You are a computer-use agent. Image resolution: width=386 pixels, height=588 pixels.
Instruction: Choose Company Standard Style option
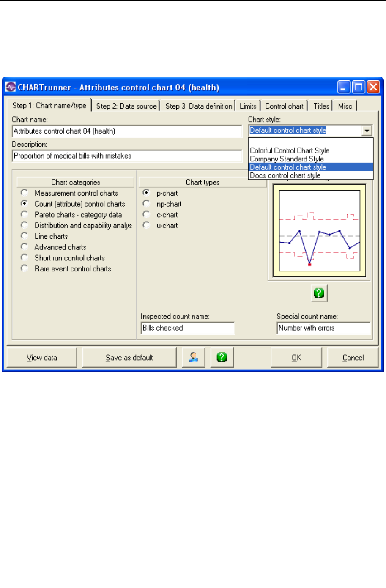(311, 159)
